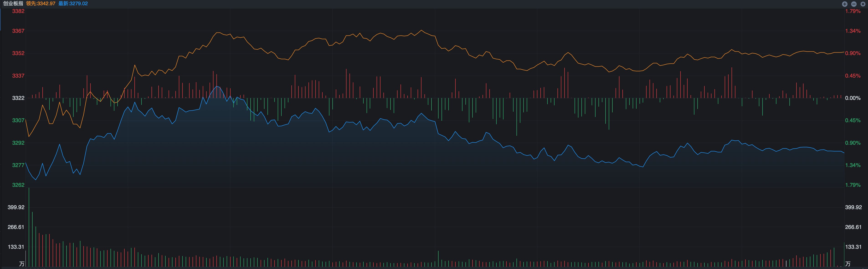Click the right 万 volume unit label

[x=848, y=264]
